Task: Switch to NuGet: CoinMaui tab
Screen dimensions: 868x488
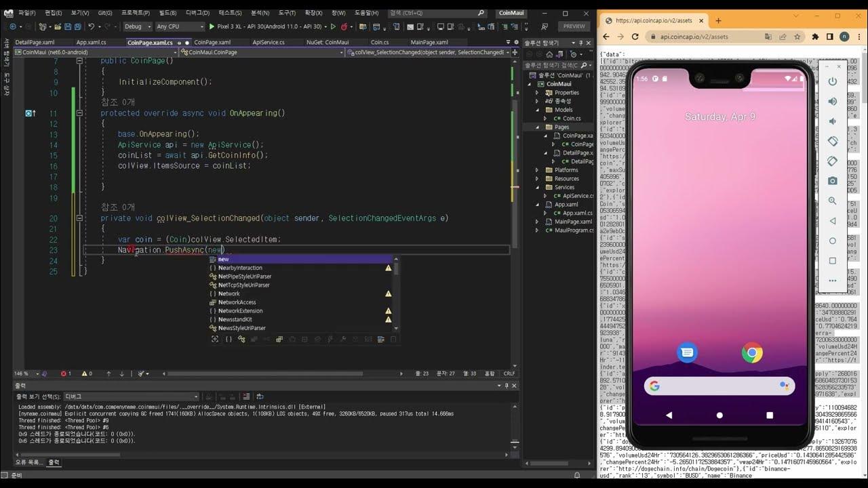Action: tap(328, 42)
